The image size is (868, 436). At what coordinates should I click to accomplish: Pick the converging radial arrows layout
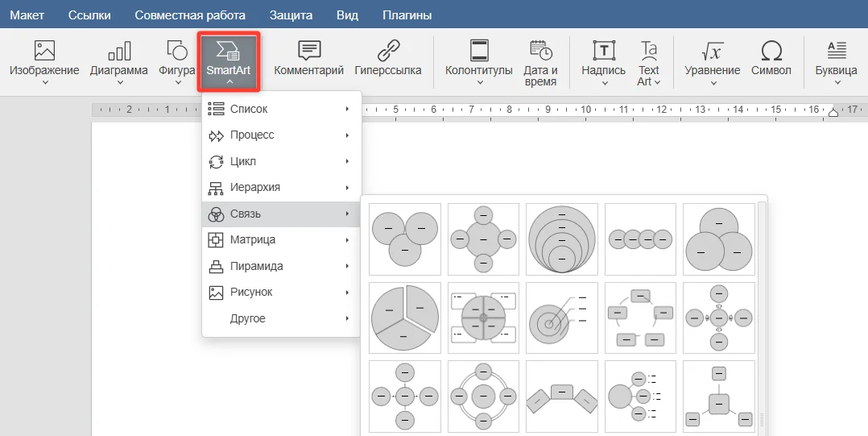point(719,318)
